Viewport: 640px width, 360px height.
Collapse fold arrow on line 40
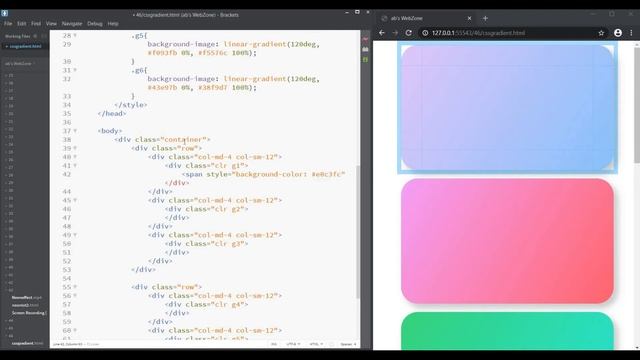click(x=75, y=157)
